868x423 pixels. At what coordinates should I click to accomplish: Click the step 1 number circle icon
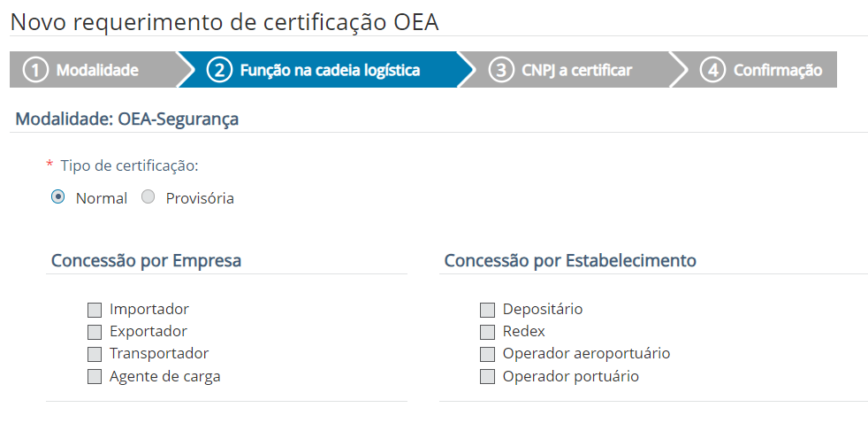pos(34,71)
